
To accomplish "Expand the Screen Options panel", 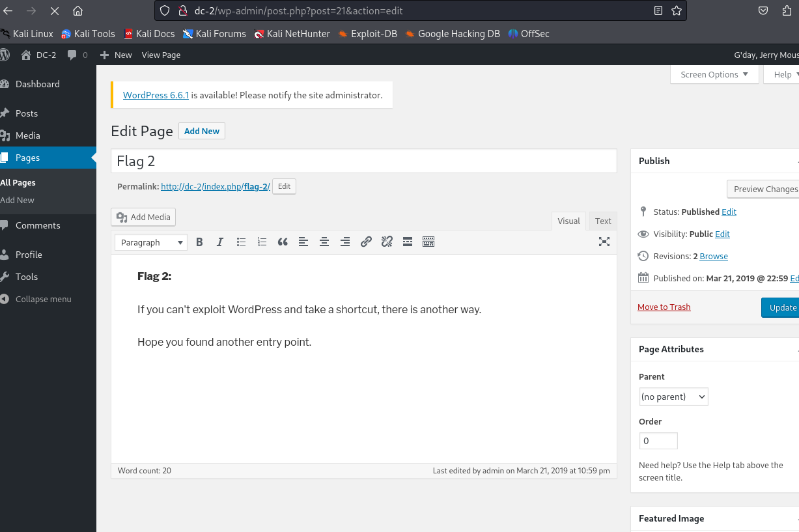I will pyautogui.click(x=714, y=74).
